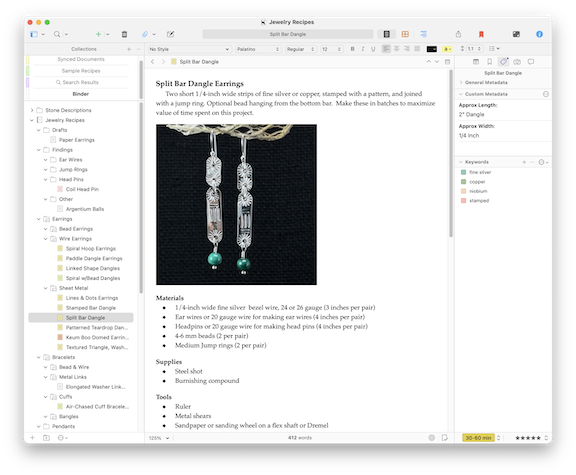This screenshot has height=475, width=576.
Task: Open the Quick Reference compose icon
Action: tap(170, 34)
